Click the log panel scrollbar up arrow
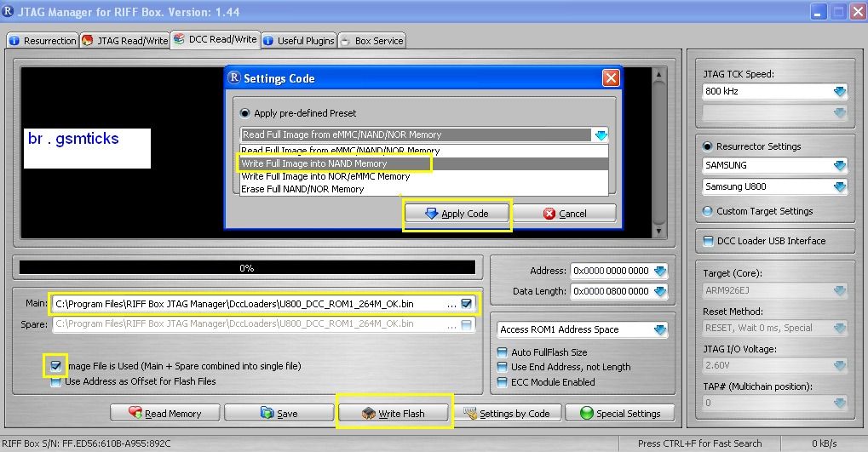This screenshot has height=452, width=868. tap(658, 75)
